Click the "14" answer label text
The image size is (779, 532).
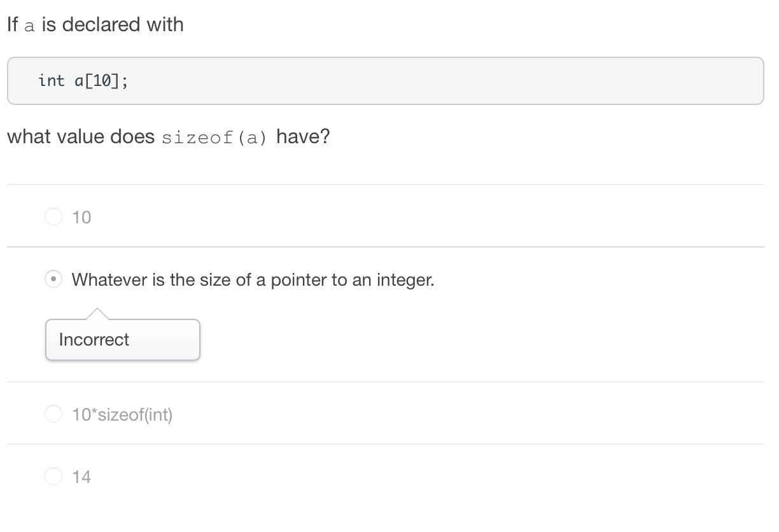[x=81, y=477]
